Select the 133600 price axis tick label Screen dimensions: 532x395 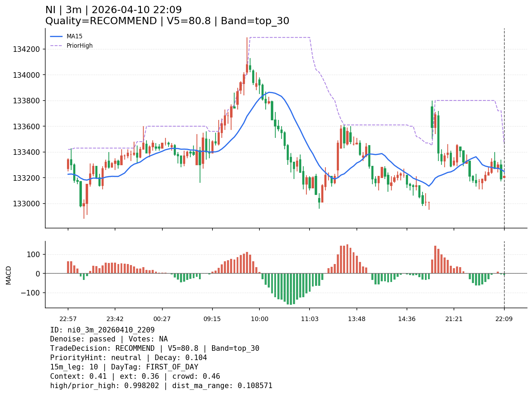pos(26,126)
